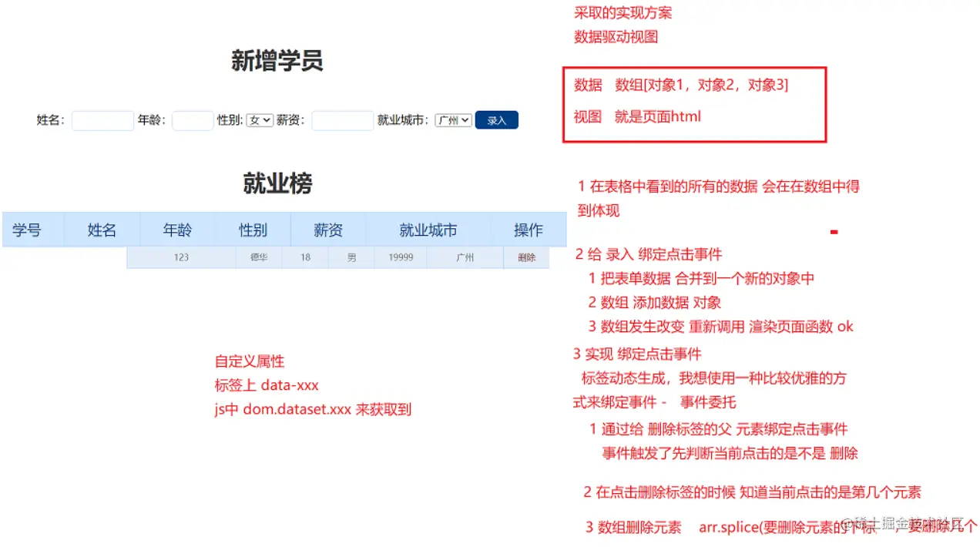Select the 操作 table column header
This screenshot has width=980, height=547.
529,230
